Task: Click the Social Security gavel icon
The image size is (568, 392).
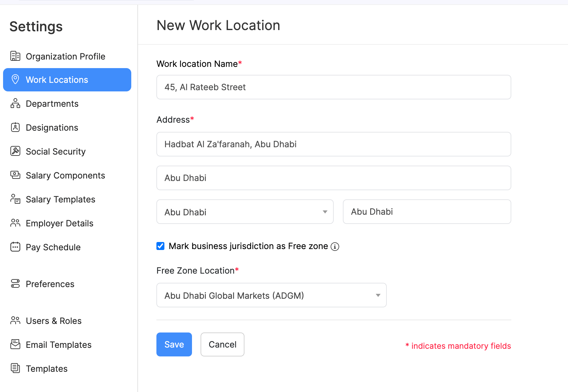Action: point(15,151)
